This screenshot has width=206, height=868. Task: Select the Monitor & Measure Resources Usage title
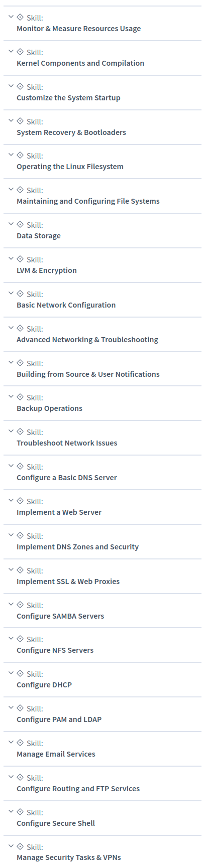coord(79,29)
